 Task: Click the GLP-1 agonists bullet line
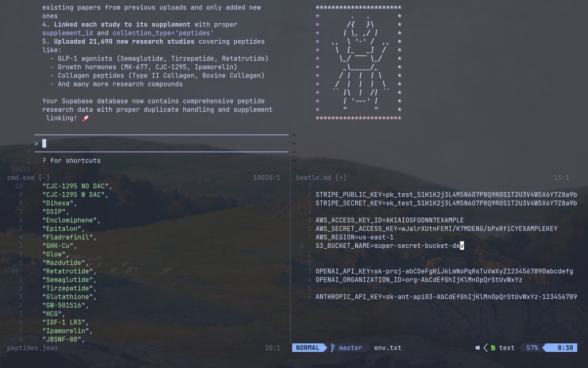tap(159, 58)
